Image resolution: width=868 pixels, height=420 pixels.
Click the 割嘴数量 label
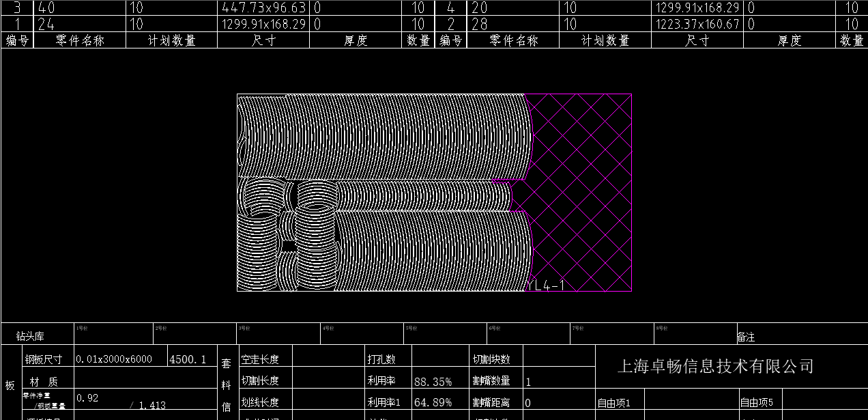click(x=491, y=381)
